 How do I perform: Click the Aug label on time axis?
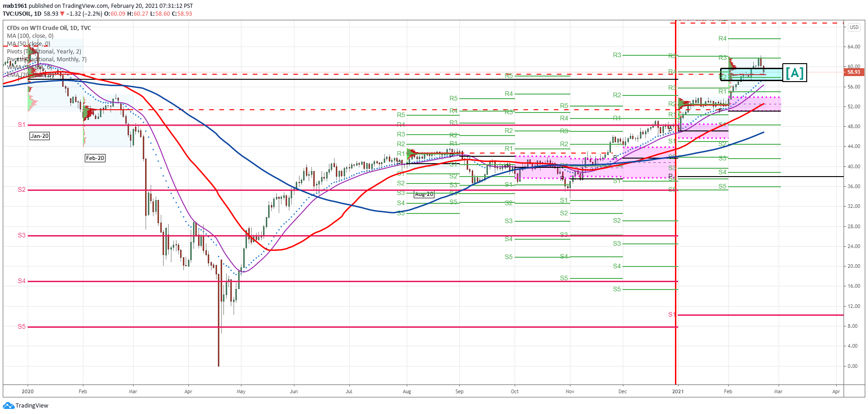[x=407, y=391]
